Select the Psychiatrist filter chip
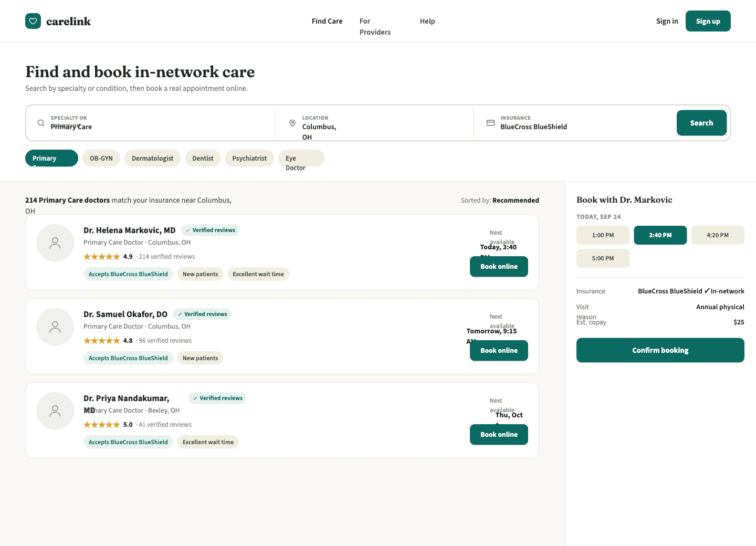756x546 pixels. [x=249, y=158]
